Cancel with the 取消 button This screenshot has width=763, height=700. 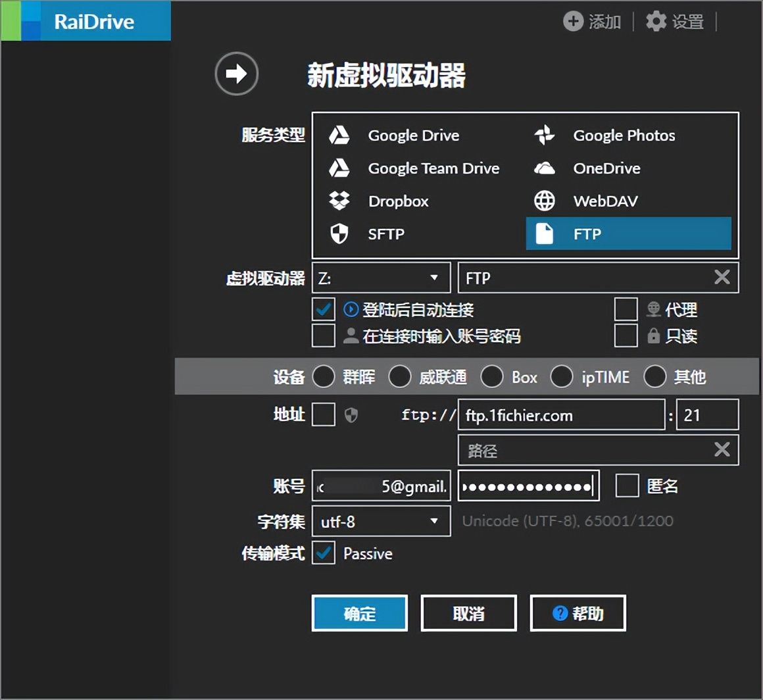click(x=468, y=613)
